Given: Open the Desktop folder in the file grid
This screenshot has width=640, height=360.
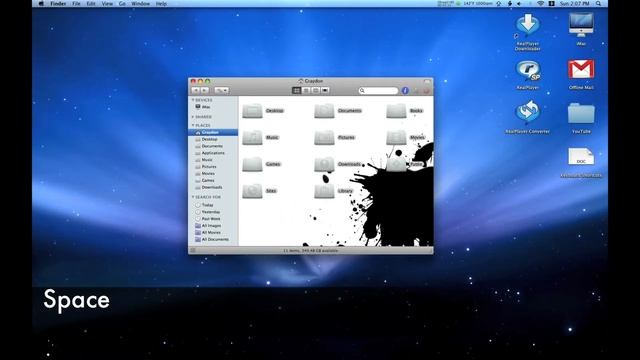Looking at the screenshot, I should (252, 111).
